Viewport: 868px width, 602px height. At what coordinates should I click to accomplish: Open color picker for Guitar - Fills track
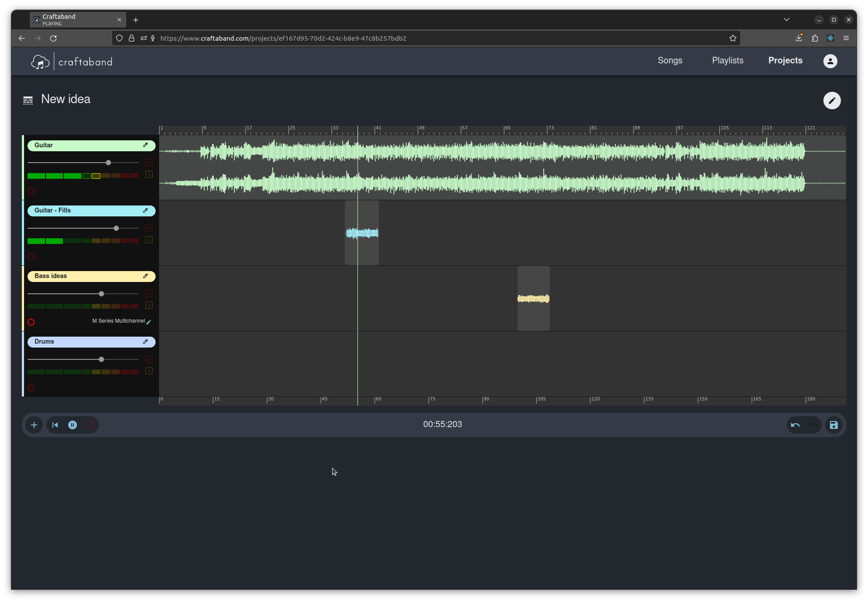pos(146,211)
